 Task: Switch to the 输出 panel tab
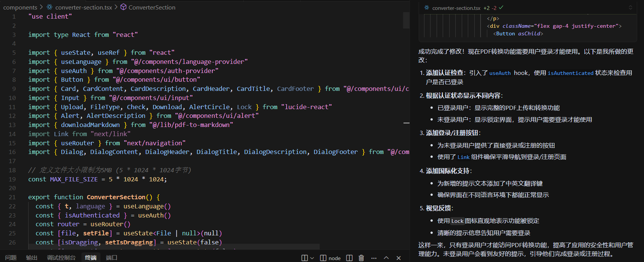click(32, 257)
